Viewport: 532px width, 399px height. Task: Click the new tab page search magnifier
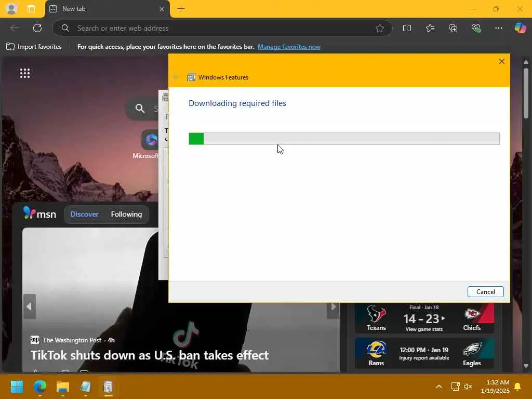tap(140, 108)
